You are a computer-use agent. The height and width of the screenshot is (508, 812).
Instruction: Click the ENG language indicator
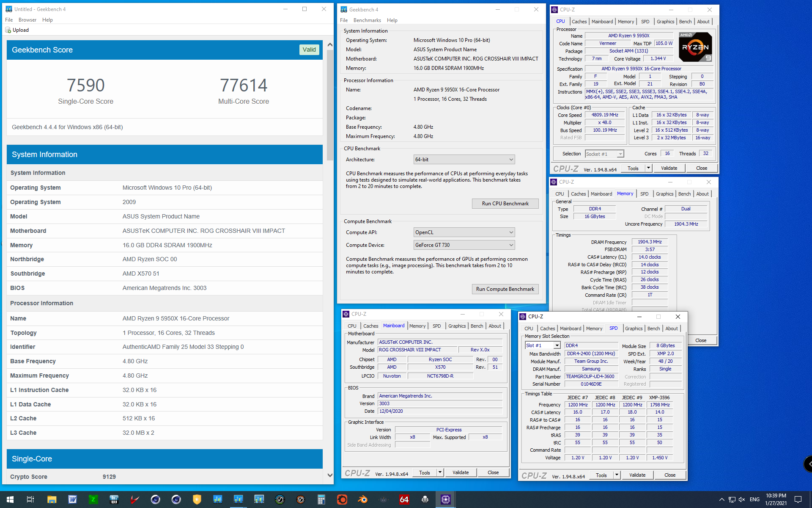[754, 500]
